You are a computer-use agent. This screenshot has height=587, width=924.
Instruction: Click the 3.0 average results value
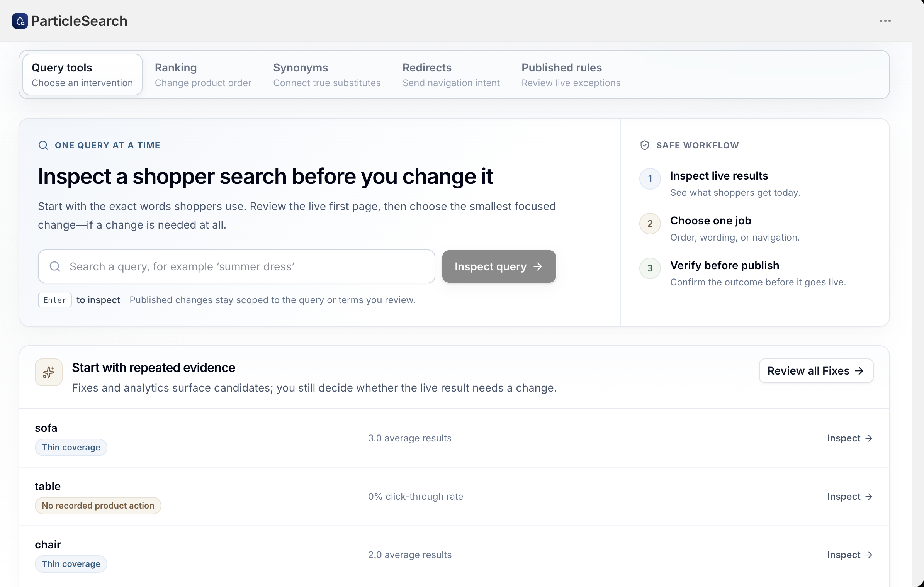click(x=410, y=438)
